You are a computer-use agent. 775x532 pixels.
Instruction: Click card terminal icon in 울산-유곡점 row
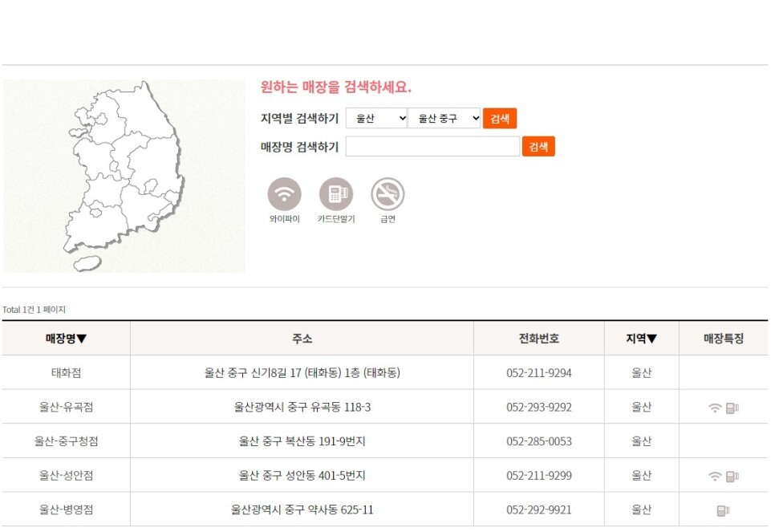732,408
